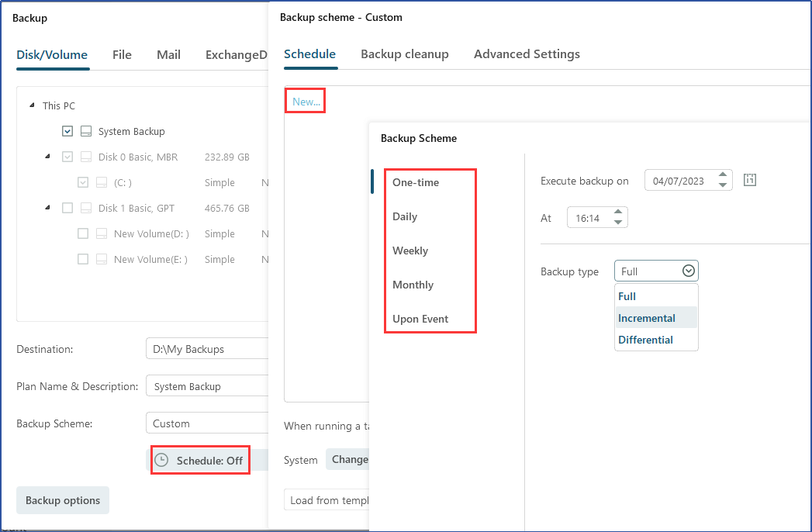
Task: Click the Backup options button
Action: coord(63,501)
